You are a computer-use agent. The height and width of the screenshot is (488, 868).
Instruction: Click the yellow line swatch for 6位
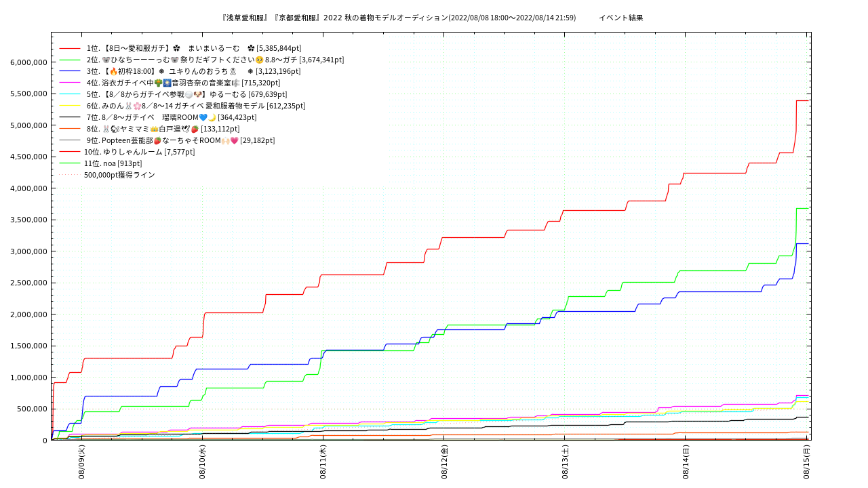tap(70, 106)
